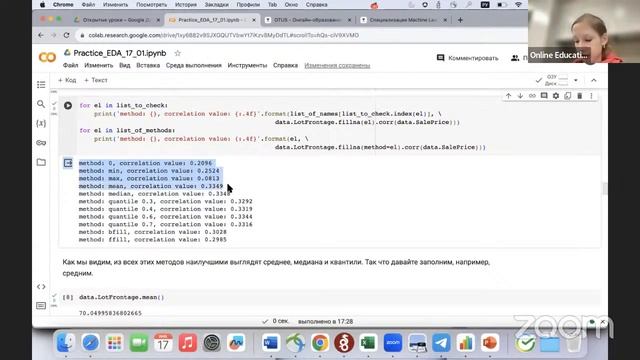Image resolution: width=640 pixels, height=360 pixels.
Task: Open the Изменить menu in Colab
Action: 98,65
